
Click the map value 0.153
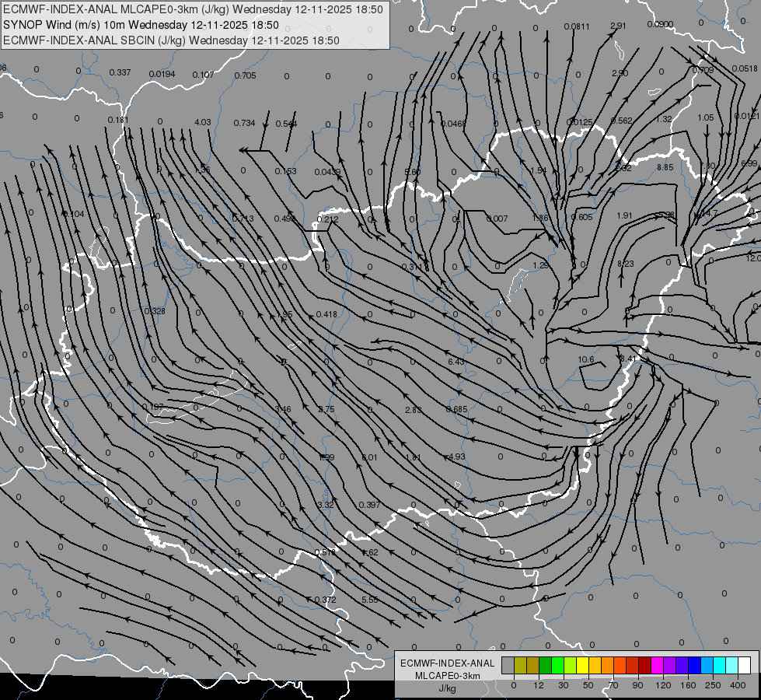coord(285,171)
